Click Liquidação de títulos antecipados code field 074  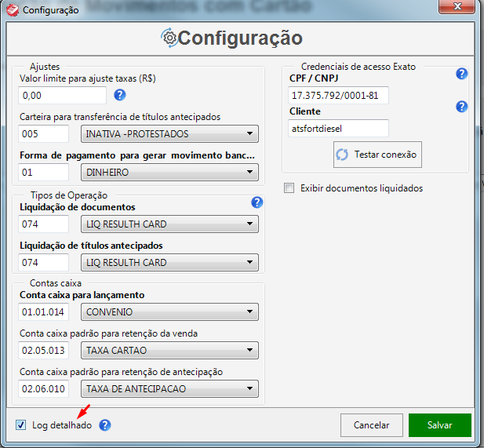coord(43,262)
